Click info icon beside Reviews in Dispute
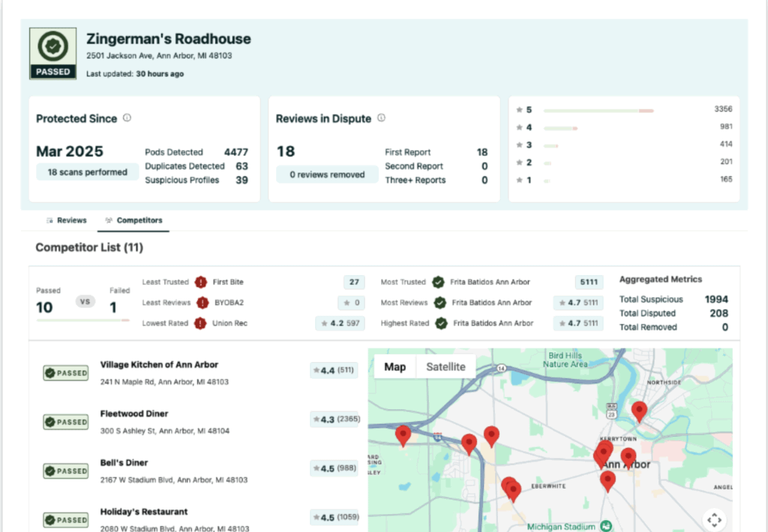The image size is (768, 532). [381, 118]
